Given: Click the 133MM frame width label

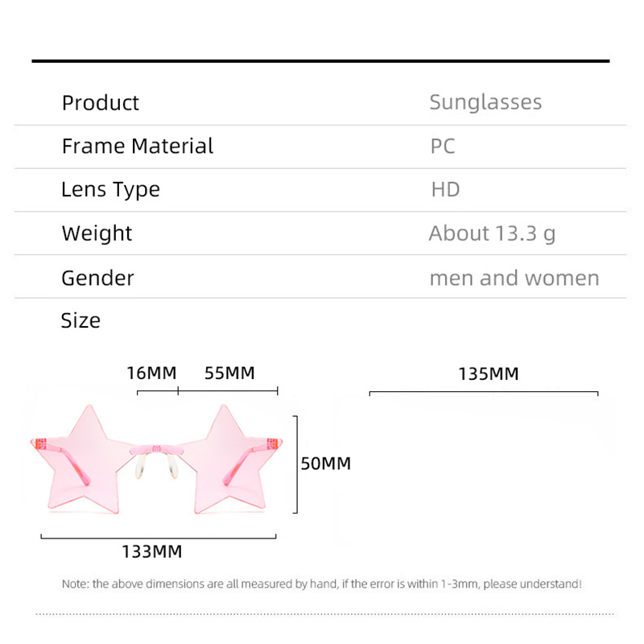Looking at the screenshot, I should pyautogui.click(x=152, y=552).
